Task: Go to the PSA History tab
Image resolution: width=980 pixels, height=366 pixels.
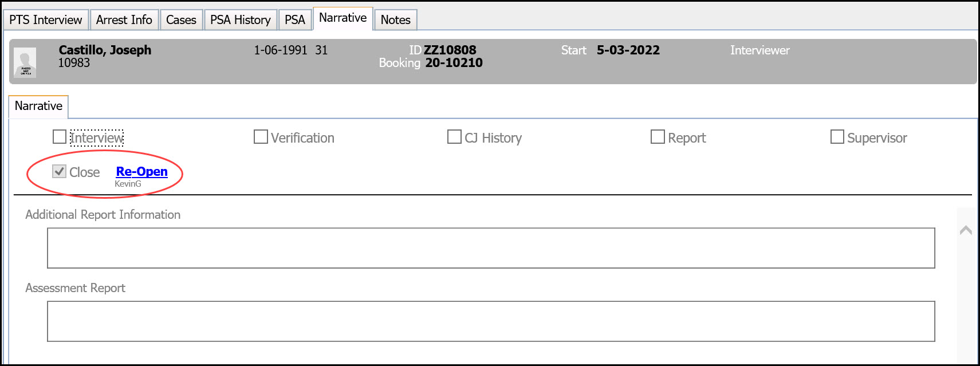Action: tap(241, 20)
